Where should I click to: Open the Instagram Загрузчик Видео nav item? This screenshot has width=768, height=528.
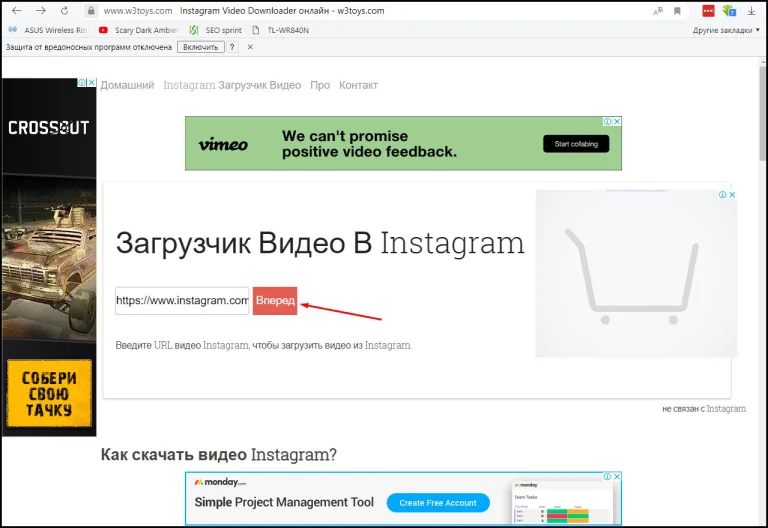pos(232,85)
